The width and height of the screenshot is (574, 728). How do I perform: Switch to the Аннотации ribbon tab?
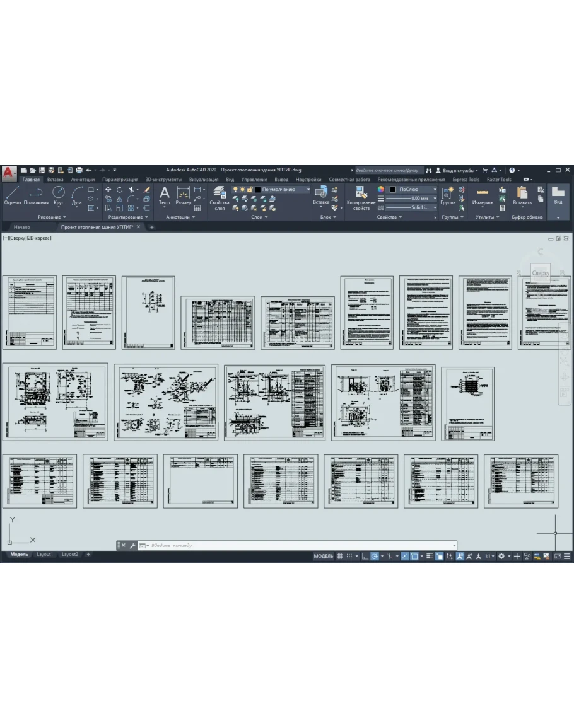[x=83, y=179]
